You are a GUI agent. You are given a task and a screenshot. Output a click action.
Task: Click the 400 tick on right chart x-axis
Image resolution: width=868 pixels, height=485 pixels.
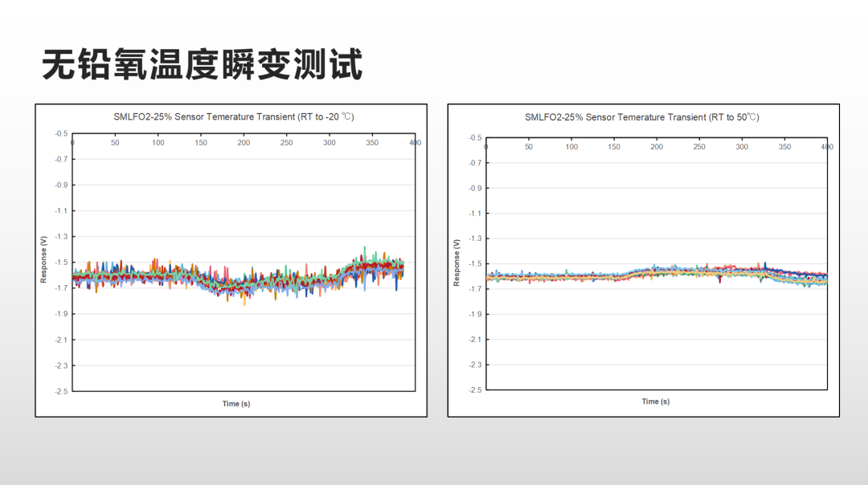827,147
